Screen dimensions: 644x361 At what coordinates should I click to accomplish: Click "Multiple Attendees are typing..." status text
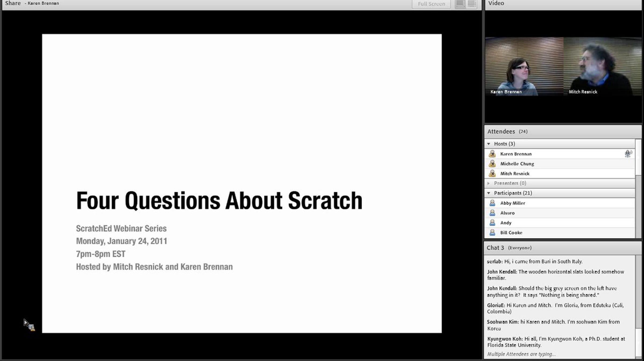pyautogui.click(x=521, y=354)
